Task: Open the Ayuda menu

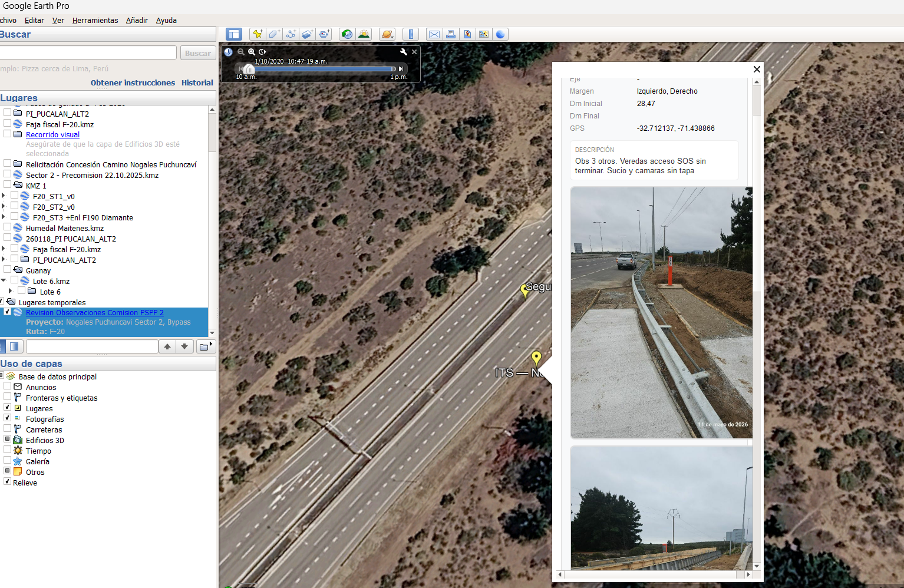Action: (166, 20)
